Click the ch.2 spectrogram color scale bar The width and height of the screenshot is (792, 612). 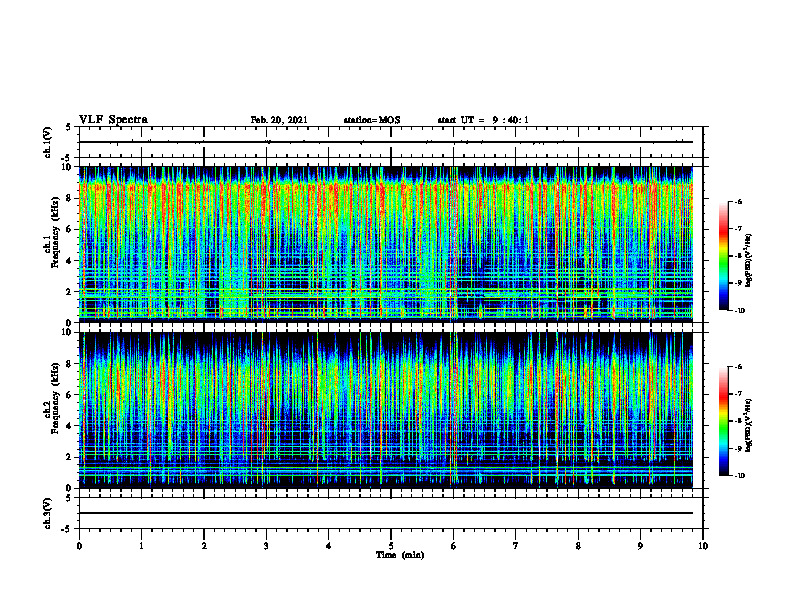click(x=723, y=421)
